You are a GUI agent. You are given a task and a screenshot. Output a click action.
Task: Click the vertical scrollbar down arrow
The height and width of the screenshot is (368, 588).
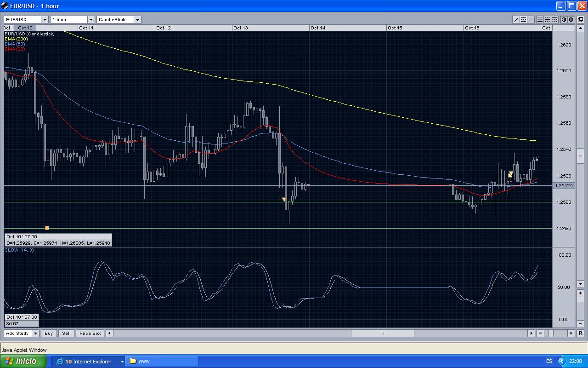pyautogui.click(x=581, y=285)
